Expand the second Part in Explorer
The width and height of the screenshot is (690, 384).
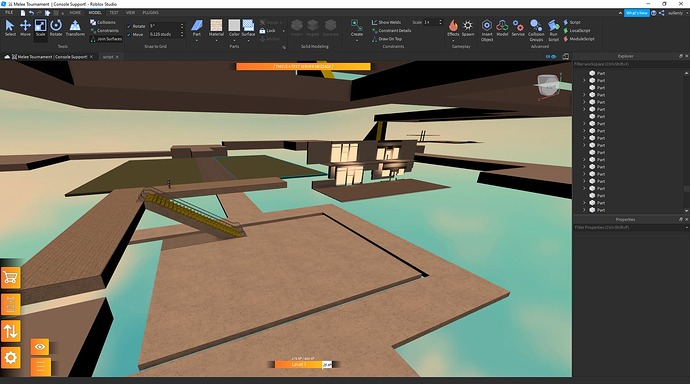pyautogui.click(x=584, y=80)
